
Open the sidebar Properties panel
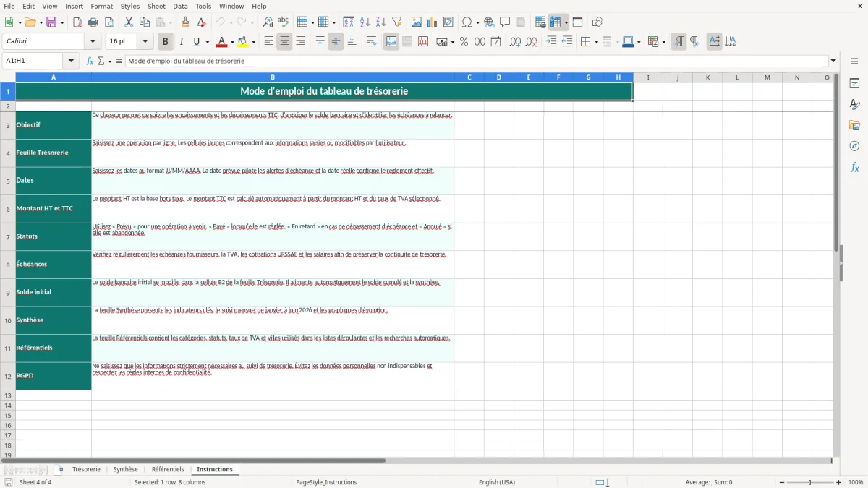(x=854, y=83)
